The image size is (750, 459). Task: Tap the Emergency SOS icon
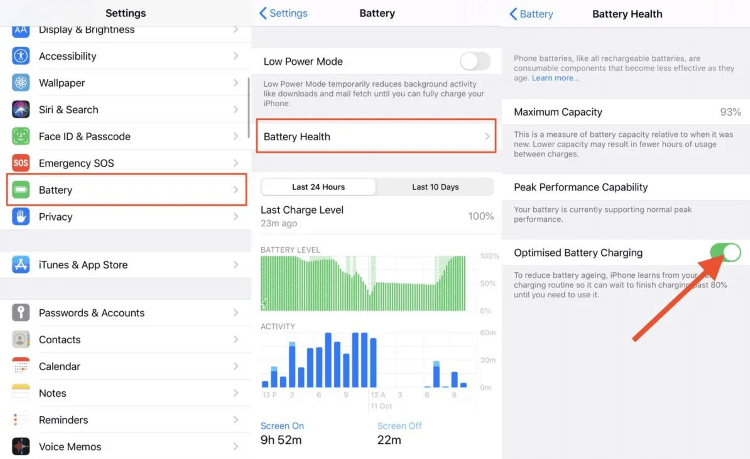20,163
